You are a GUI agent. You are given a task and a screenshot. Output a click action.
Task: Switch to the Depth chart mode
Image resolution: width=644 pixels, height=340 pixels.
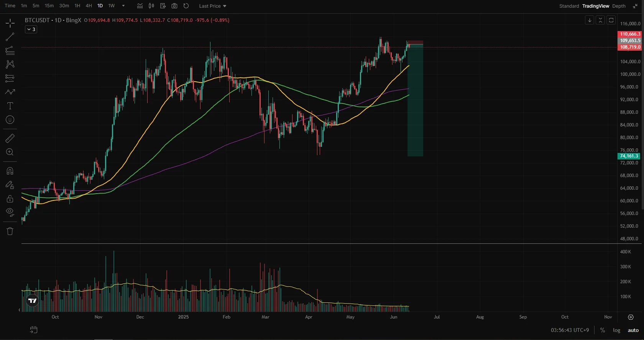(619, 6)
